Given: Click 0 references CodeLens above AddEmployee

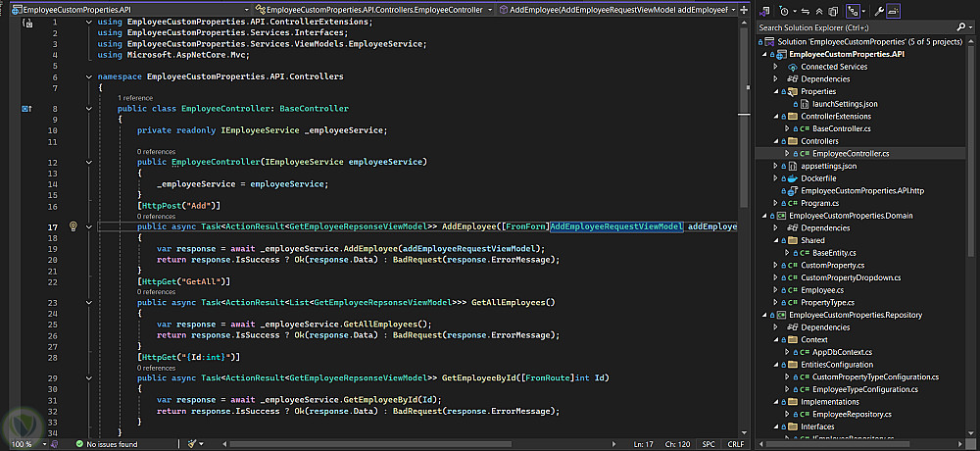Looking at the screenshot, I should (156, 217).
